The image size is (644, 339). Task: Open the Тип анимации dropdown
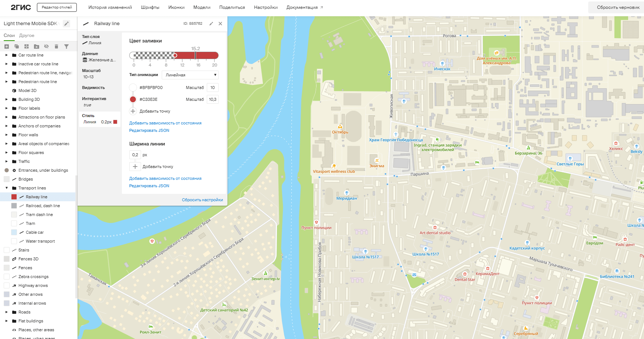190,75
